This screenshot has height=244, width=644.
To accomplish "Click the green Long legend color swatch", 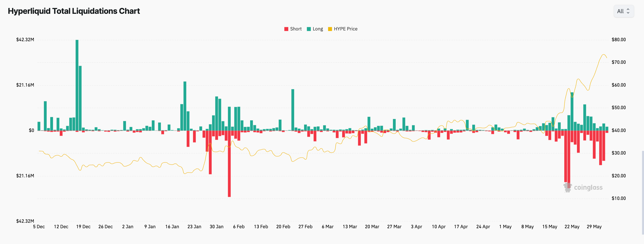I will pos(309,29).
